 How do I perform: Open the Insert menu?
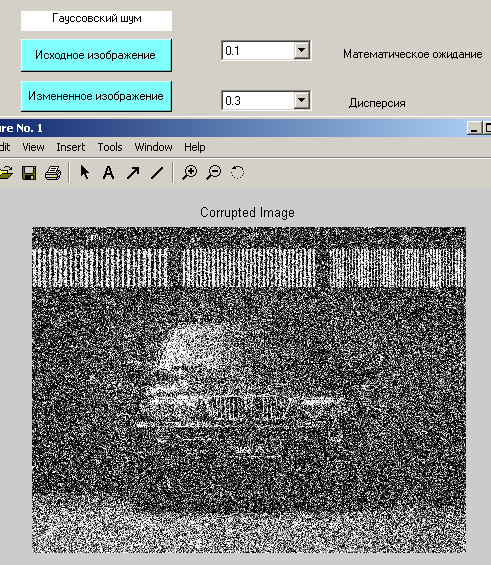pyautogui.click(x=71, y=147)
